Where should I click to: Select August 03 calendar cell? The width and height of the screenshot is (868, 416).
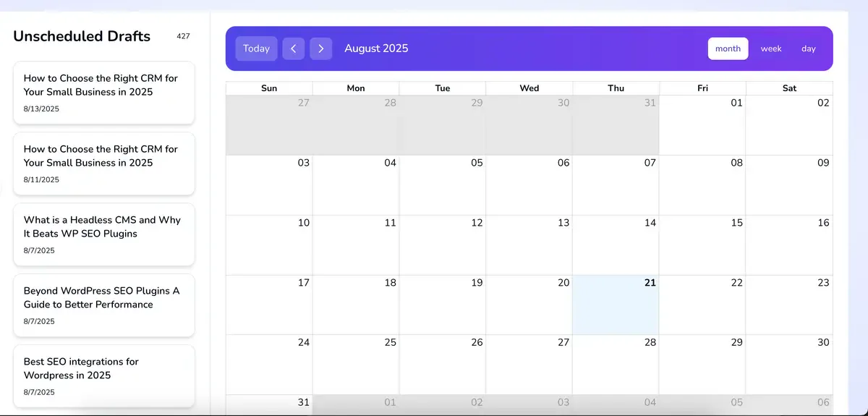pos(269,185)
